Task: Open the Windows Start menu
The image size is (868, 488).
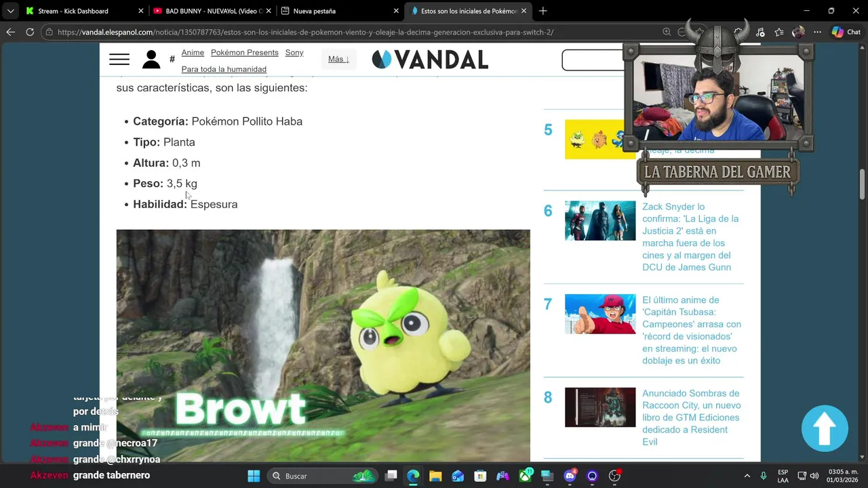Action: [254, 476]
